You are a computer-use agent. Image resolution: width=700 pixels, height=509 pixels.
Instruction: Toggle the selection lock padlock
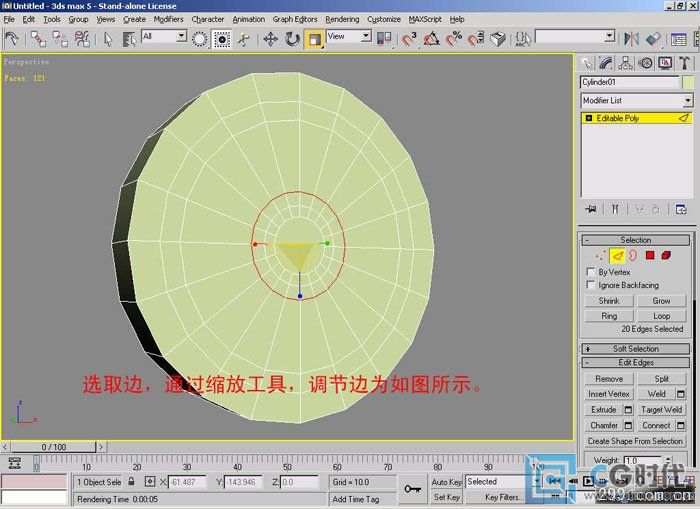point(131,481)
